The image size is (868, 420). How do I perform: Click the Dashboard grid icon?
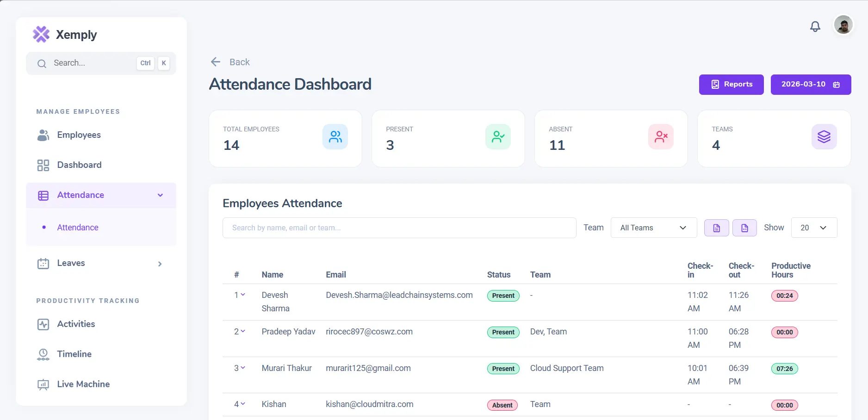point(43,165)
